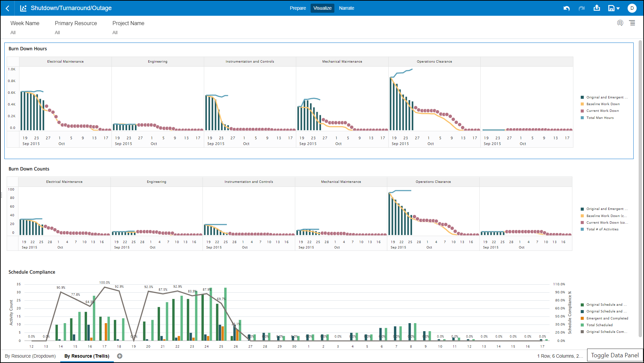Open the export/share icon
644x363 pixels.
pyautogui.click(x=597, y=8)
